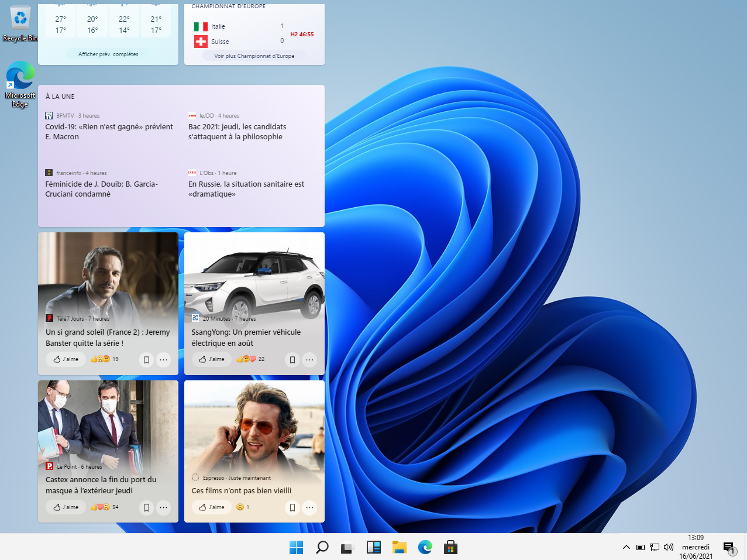Bookmark the SsangYong electric vehicle article

(x=292, y=359)
